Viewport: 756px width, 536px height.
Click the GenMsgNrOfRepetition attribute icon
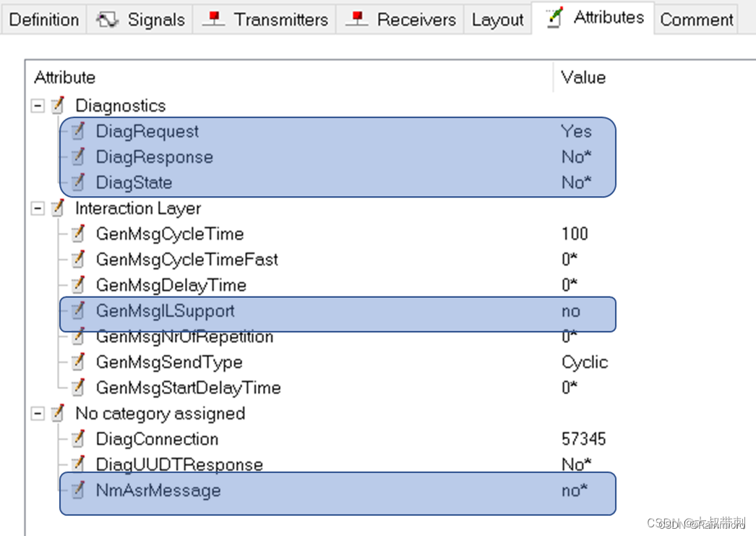(78, 336)
